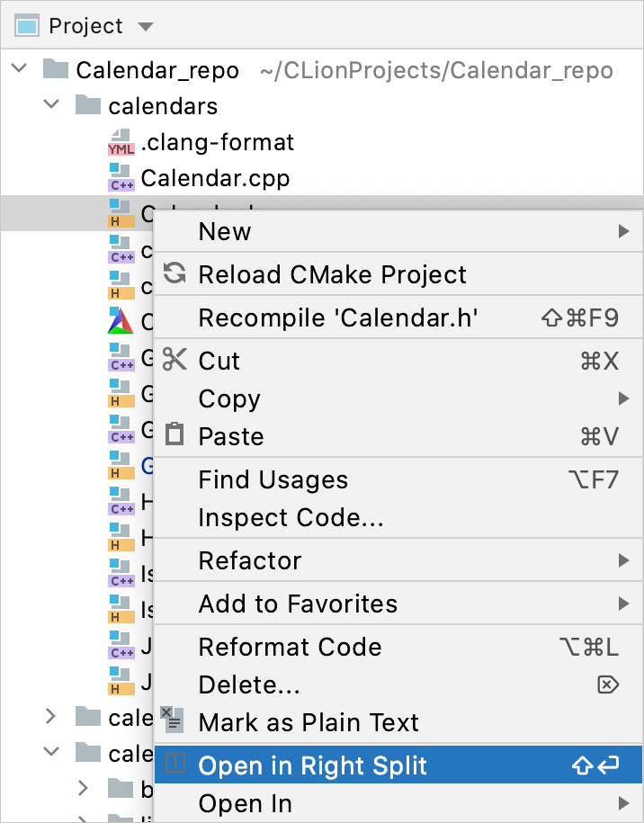Click Find Usages

pos(273,479)
